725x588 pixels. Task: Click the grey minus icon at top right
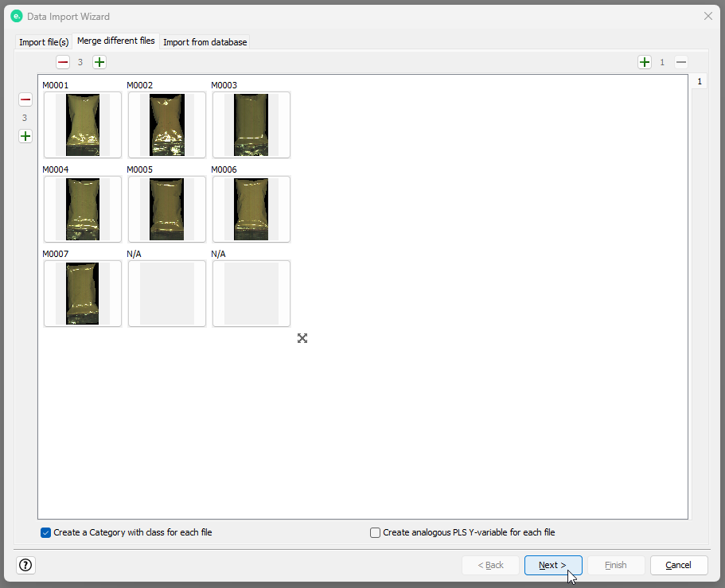681,62
